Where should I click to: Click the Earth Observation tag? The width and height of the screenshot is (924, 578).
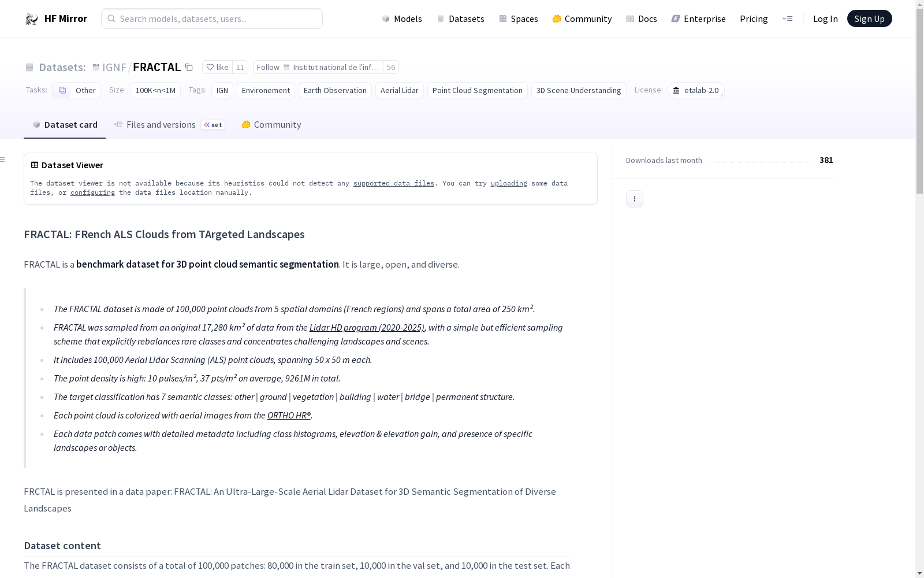[335, 90]
